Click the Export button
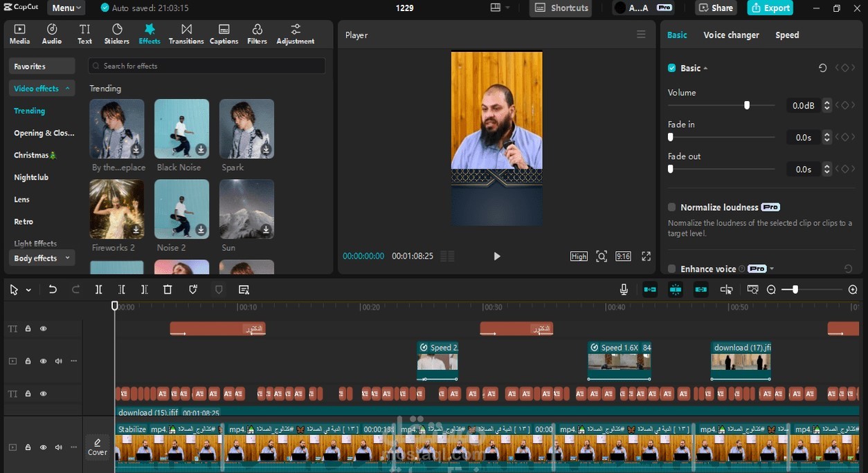 point(770,8)
